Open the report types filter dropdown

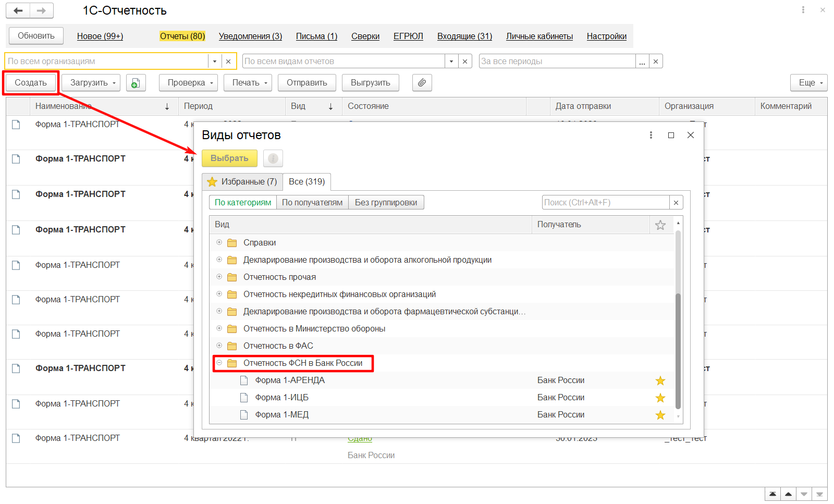coord(451,62)
